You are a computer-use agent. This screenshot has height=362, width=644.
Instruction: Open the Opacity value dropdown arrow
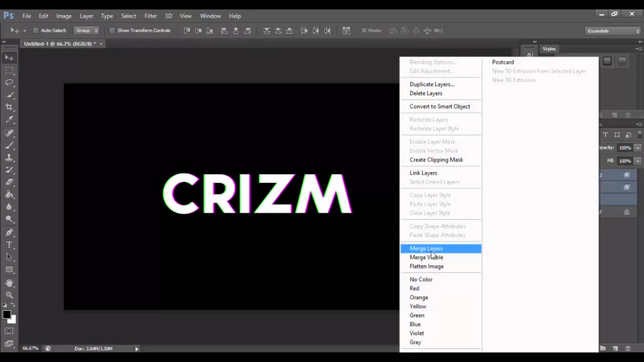(x=637, y=148)
